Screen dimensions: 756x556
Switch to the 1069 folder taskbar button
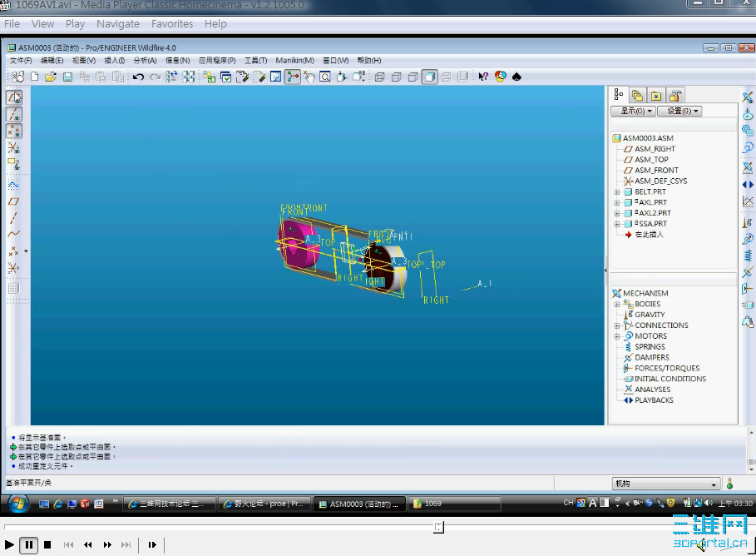(x=455, y=504)
